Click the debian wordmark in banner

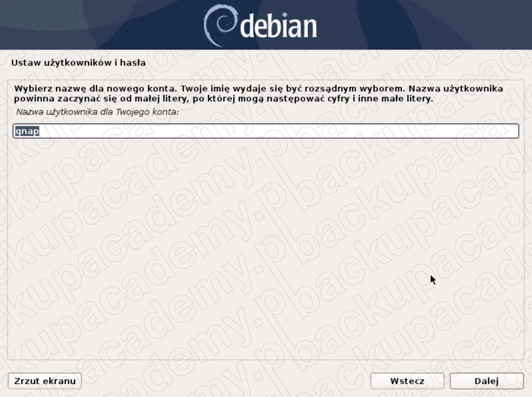[x=278, y=26]
